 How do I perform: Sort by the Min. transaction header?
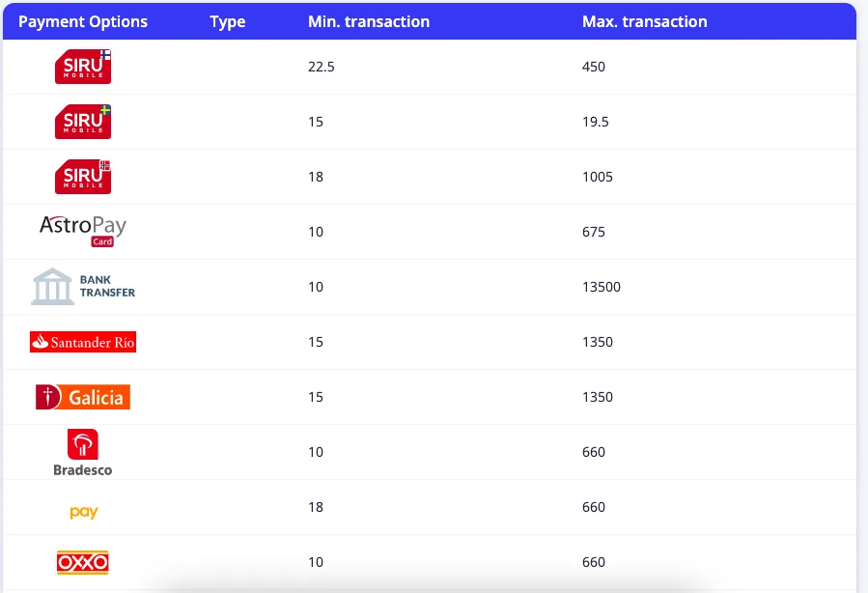click(369, 21)
